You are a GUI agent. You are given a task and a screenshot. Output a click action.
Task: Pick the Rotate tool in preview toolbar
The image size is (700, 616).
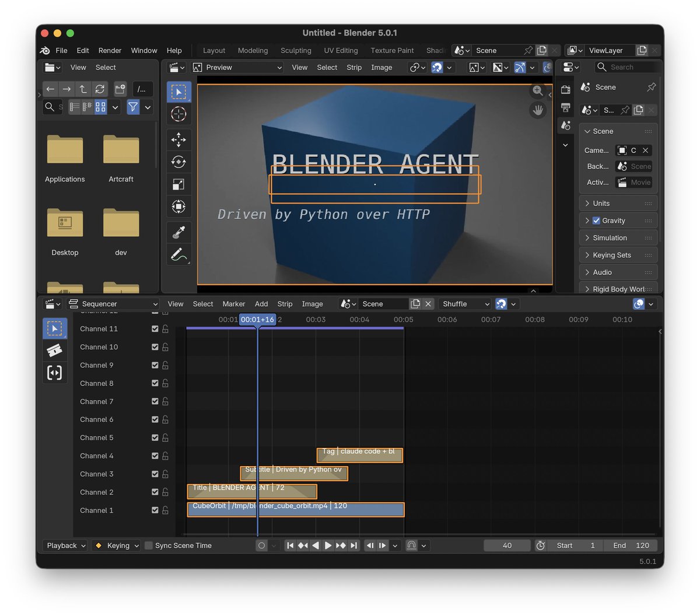click(x=178, y=162)
